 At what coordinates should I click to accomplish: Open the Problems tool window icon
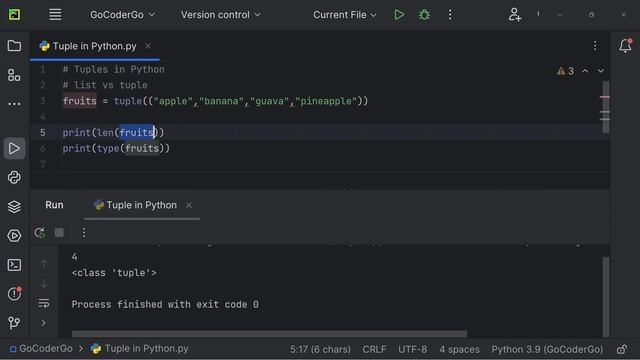[x=14, y=294]
